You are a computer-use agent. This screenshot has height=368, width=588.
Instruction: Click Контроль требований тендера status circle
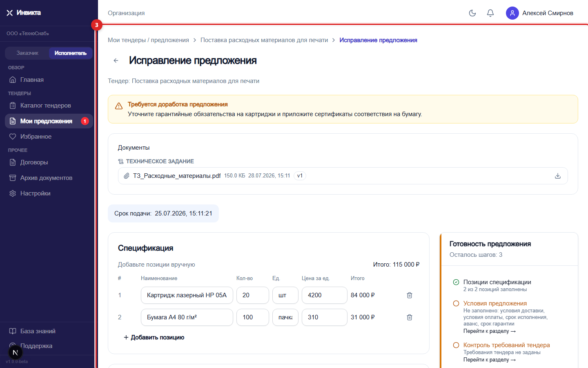456,345
